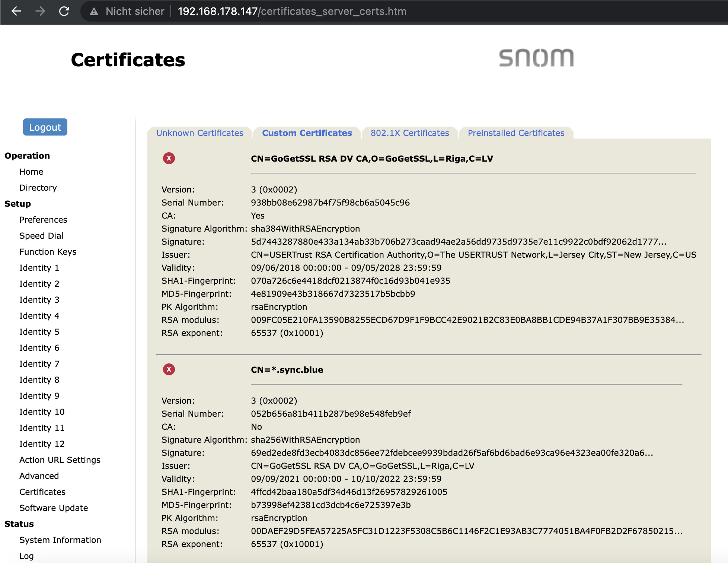The height and width of the screenshot is (563, 728).
Task: Click the Nicht sicher warning icon
Action: tap(93, 11)
